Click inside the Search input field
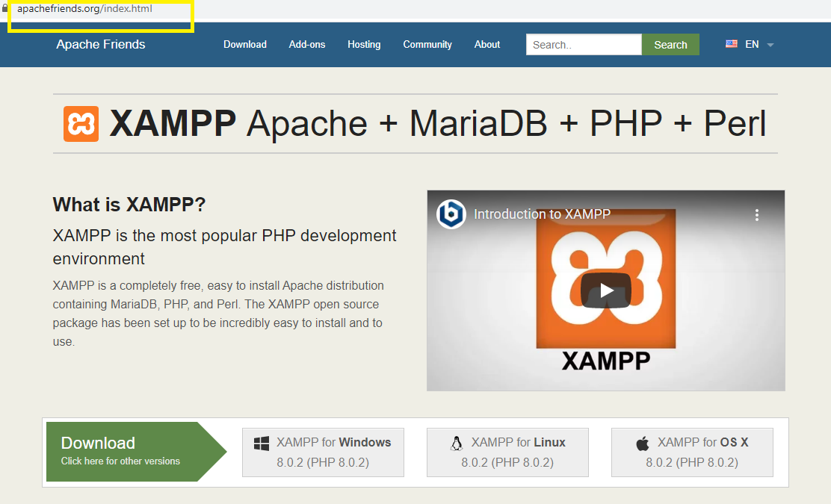The image size is (831, 504). 583,44
